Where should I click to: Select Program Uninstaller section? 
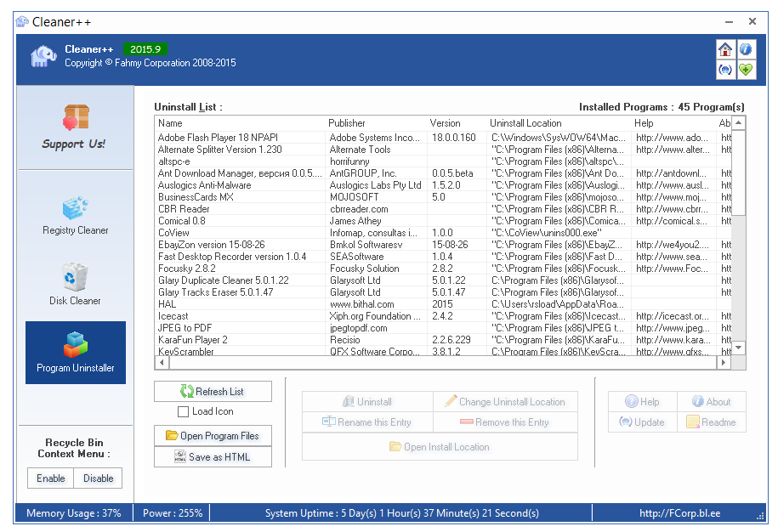click(76, 353)
